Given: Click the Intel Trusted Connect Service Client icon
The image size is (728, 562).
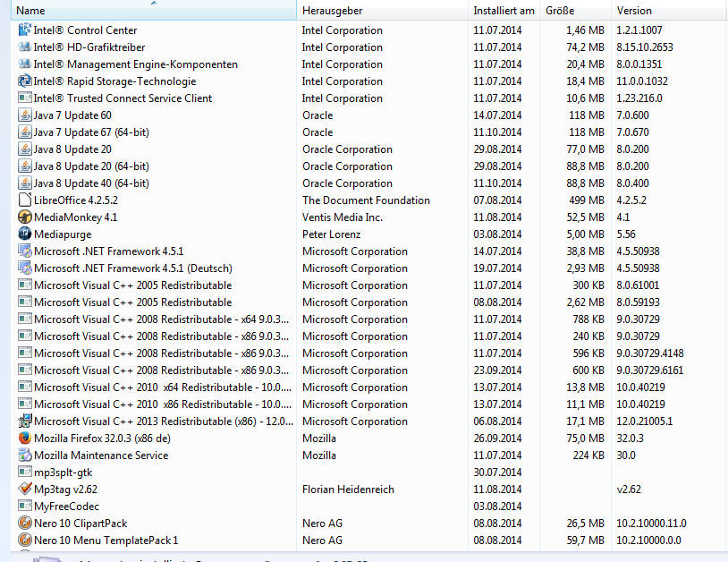Looking at the screenshot, I should (25, 98).
